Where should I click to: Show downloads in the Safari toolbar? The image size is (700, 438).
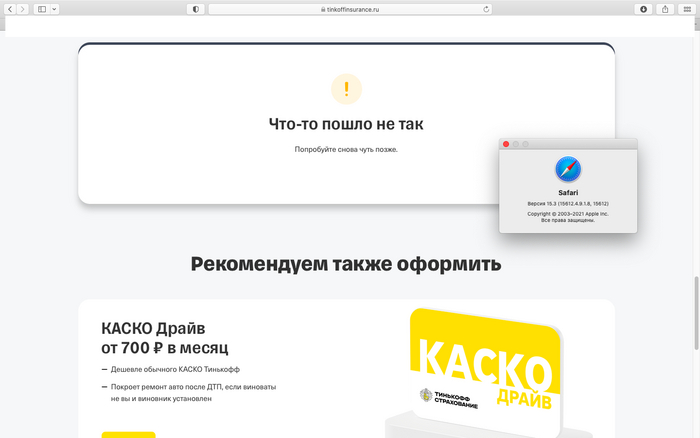[643, 9]
